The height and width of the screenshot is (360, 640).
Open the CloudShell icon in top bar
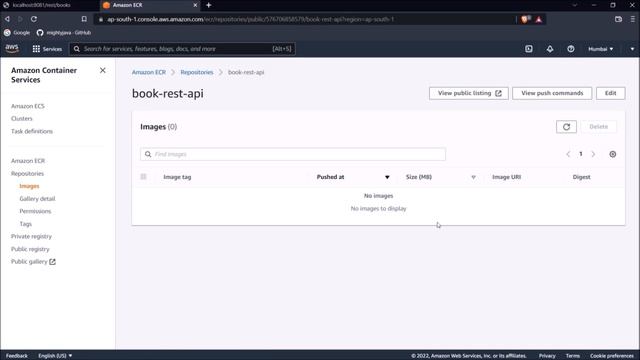point(529,49)
